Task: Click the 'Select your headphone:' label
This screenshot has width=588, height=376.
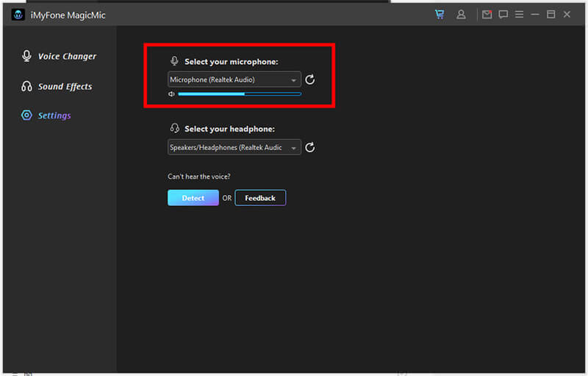Action: point(229,129)
